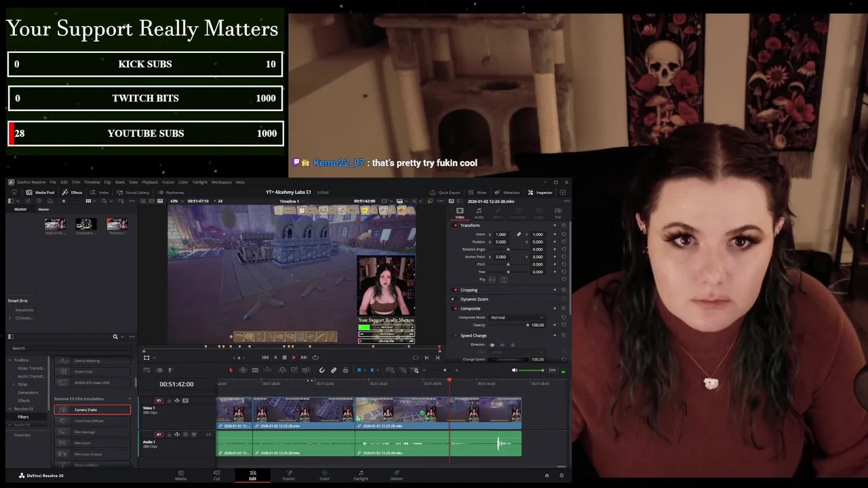This screenshot has width=868, height=488.
Task: Toggle the linked selection chain icon
Action: pos(334,370)
